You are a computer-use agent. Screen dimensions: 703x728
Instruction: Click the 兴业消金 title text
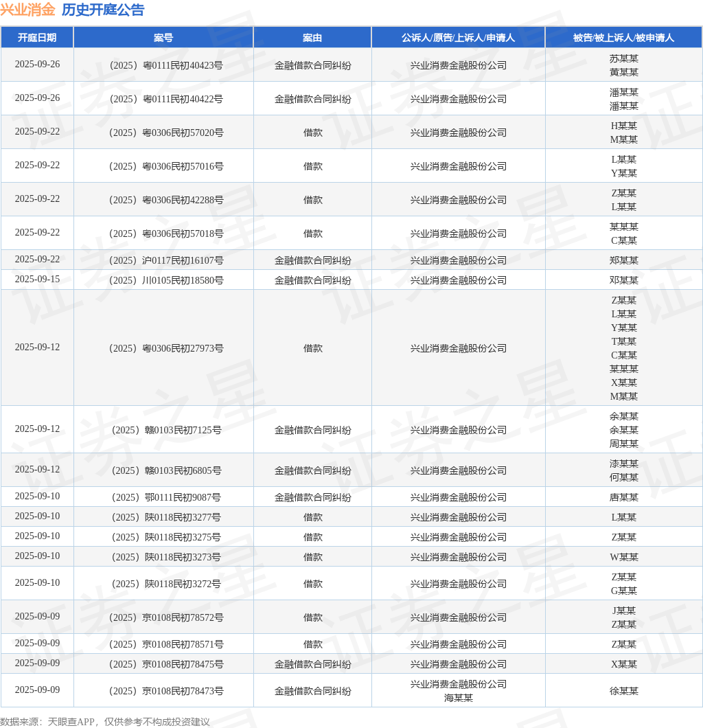tap(28, 10)
